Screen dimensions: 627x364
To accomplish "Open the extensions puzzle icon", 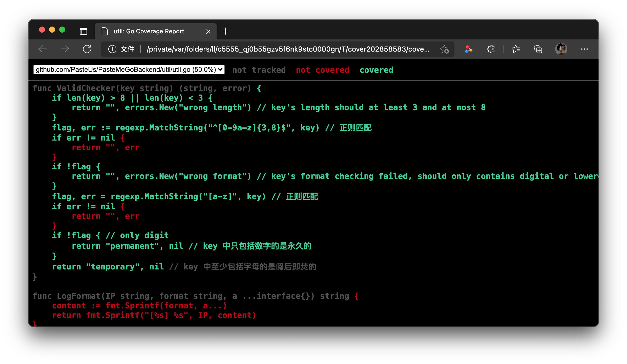I will pos(491,49).
